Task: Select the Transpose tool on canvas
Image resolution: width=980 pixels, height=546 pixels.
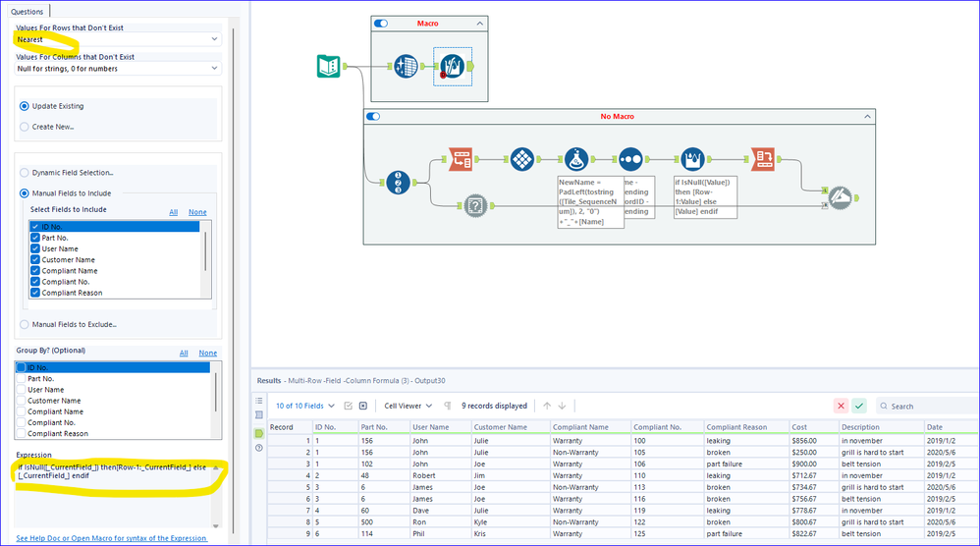Action: coord(461,159)
